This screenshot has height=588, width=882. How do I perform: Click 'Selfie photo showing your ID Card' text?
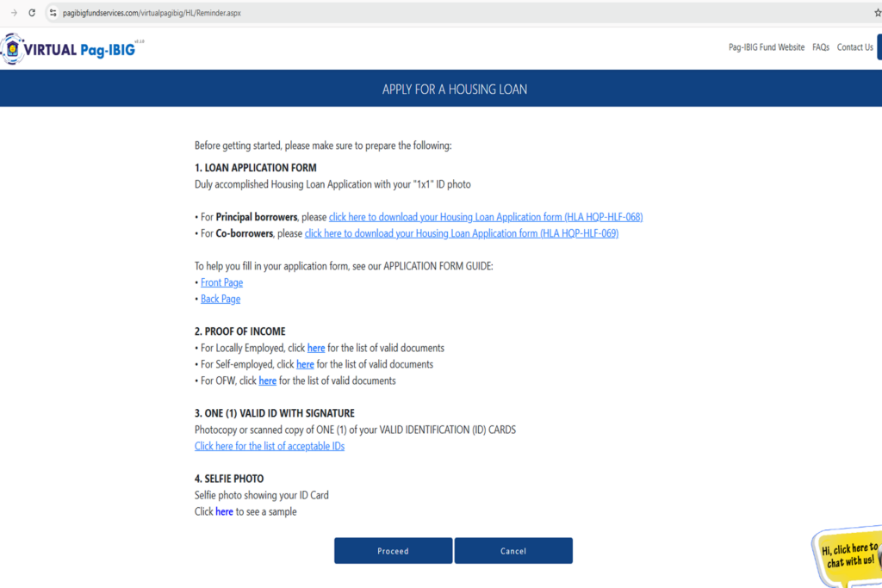coord(262,495)
